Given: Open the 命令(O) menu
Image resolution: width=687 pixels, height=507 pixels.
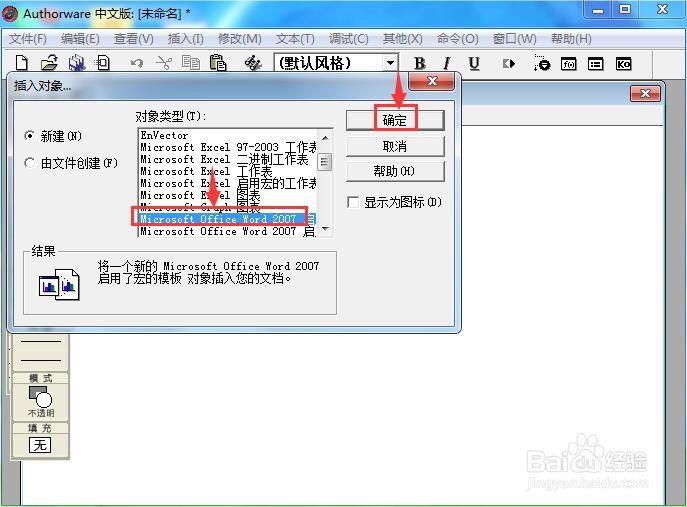Looking at the screenshot, I should pos(457,39).
